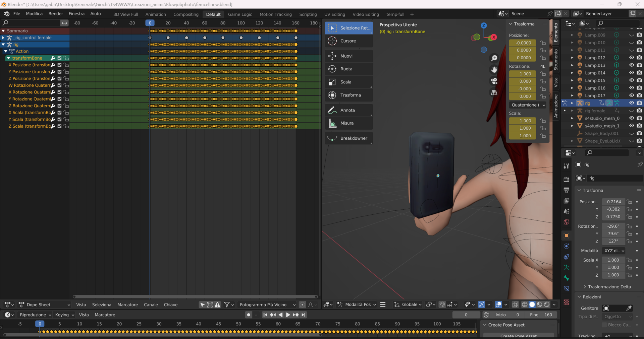Open Quaternione rotation mode dropdown

(x=528, y=105)
